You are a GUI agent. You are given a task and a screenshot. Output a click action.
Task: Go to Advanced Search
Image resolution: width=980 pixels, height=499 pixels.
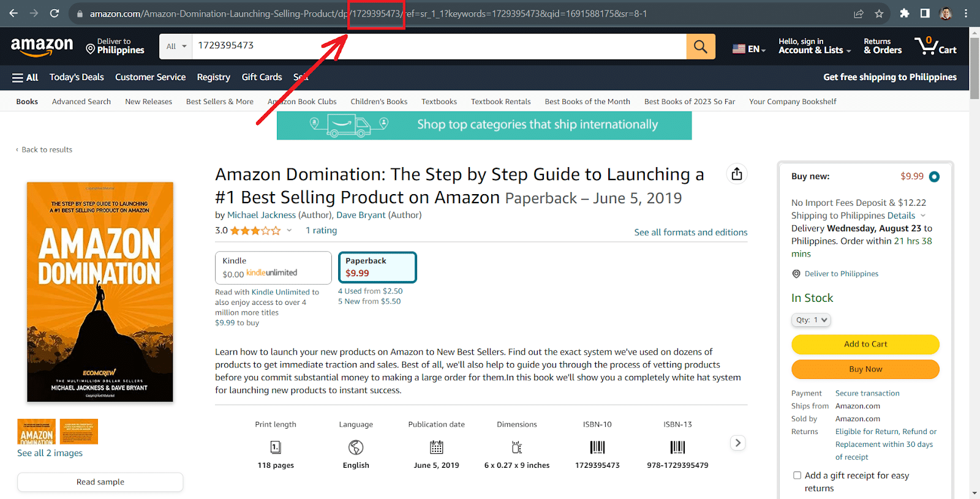click(x=81, y=102)
